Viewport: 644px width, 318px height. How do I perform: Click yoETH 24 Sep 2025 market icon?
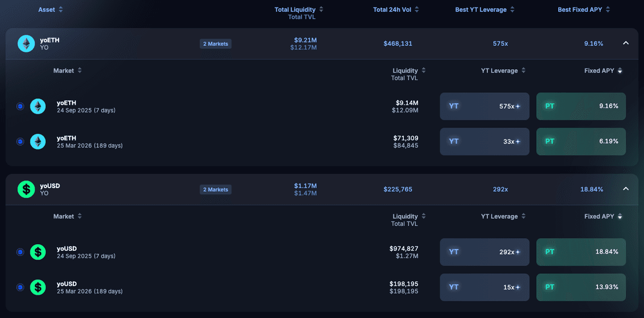click(38, 107)
